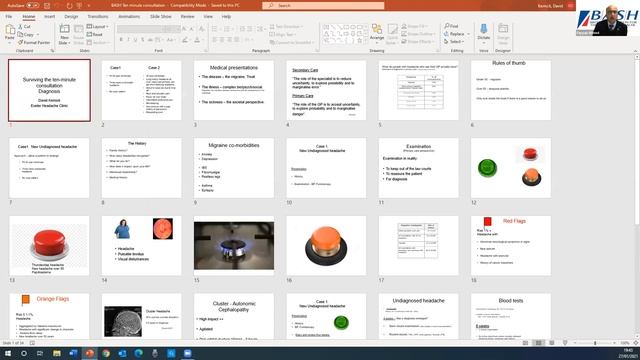Click the New Slide icon

[x=64, y=29]
